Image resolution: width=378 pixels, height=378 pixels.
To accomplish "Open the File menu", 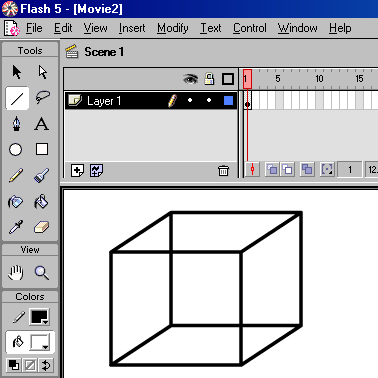I will coord(34,28).
